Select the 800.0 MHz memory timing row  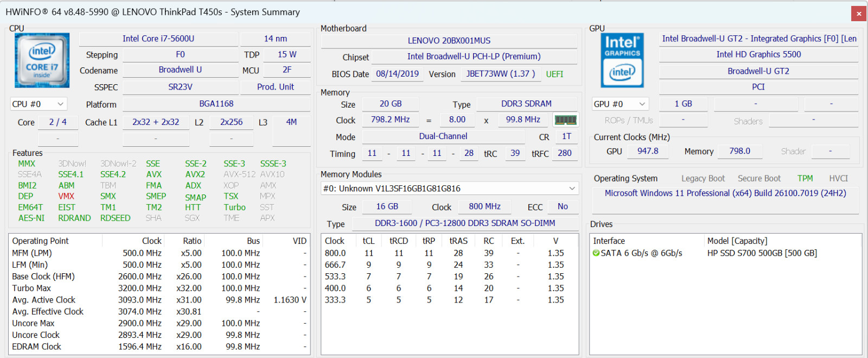(x=449, y=253)
